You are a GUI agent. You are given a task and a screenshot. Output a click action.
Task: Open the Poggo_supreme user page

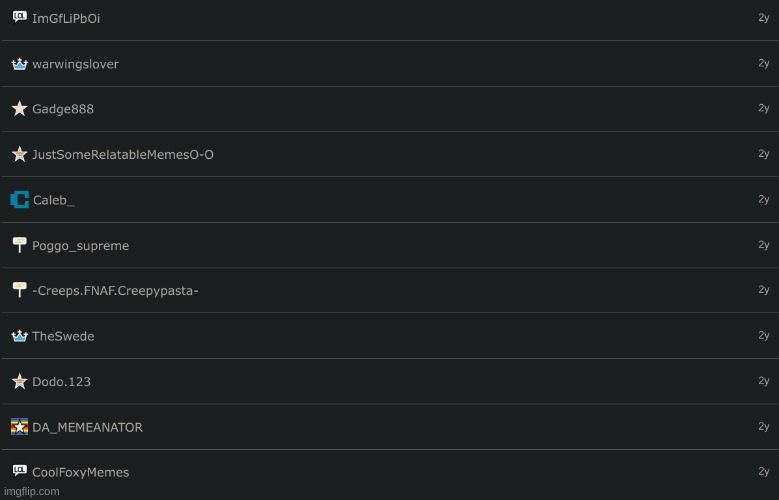pyautogui.click(x=80, y=246)
